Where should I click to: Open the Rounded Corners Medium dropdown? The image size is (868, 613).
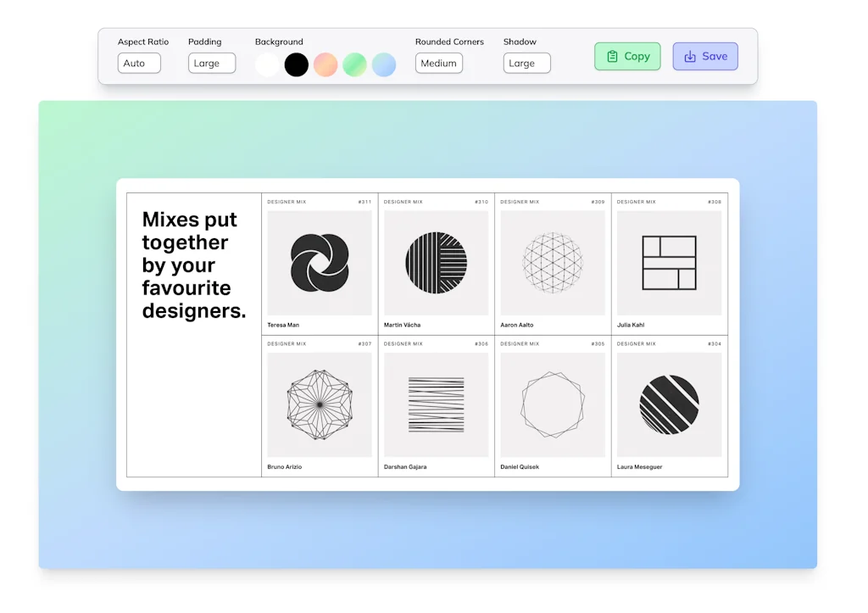pyautogui.click(x=438, y=63)
